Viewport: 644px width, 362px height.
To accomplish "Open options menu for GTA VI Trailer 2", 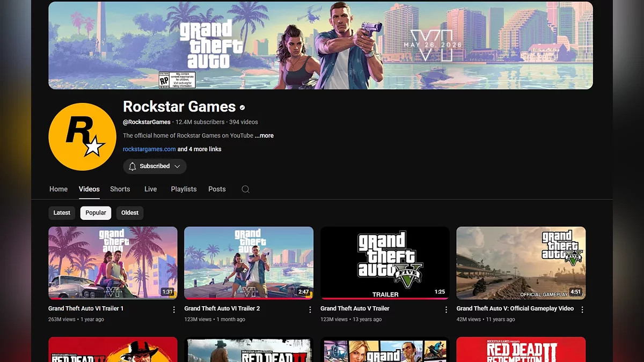I will (x=310, y=309).
